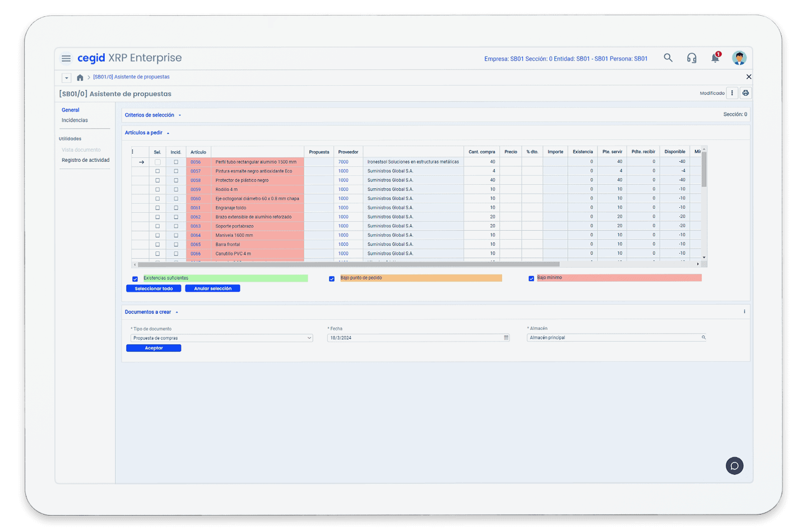This screenshot has height=532, width=807.
Task: Toggle the Existencias suficientes checkbox
Action: (134, 278)
